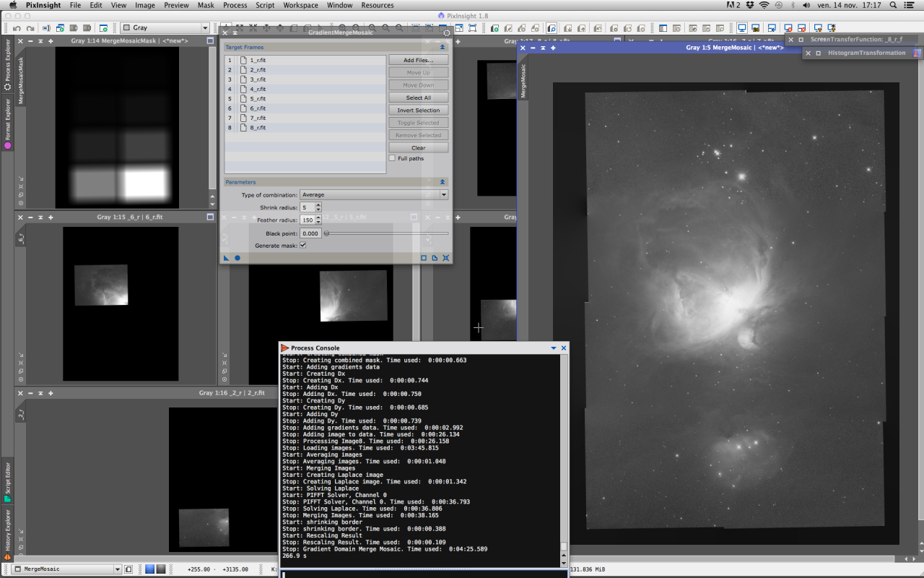924x578 pixels.
Task: Click the Black point slider handle
Action: point(327,233)
